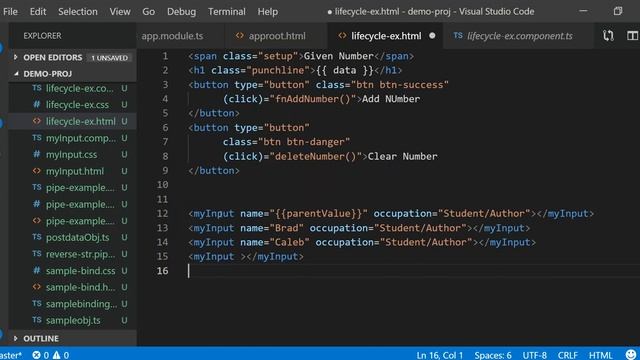Click the HTML icon on approot.html tab

tap(240, 36)
